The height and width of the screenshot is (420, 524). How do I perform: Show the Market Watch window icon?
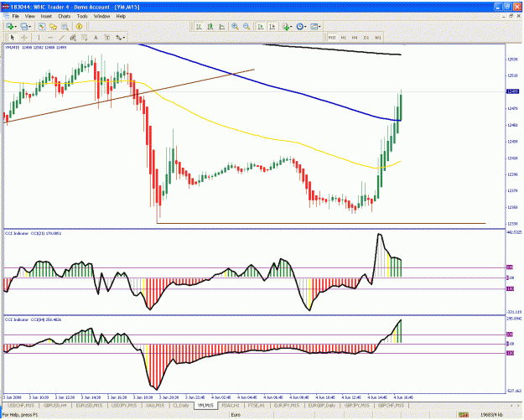[42, 26]
